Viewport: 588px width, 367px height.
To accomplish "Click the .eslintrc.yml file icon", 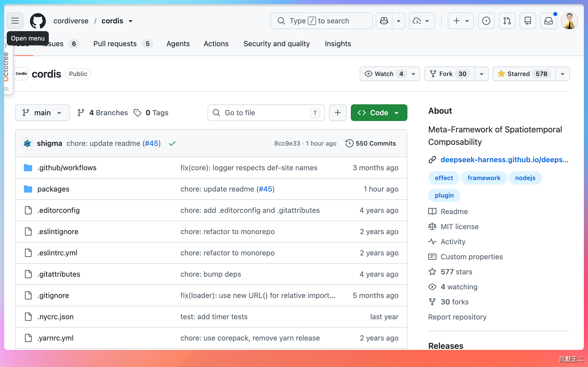I will click(x=28, y=253).
